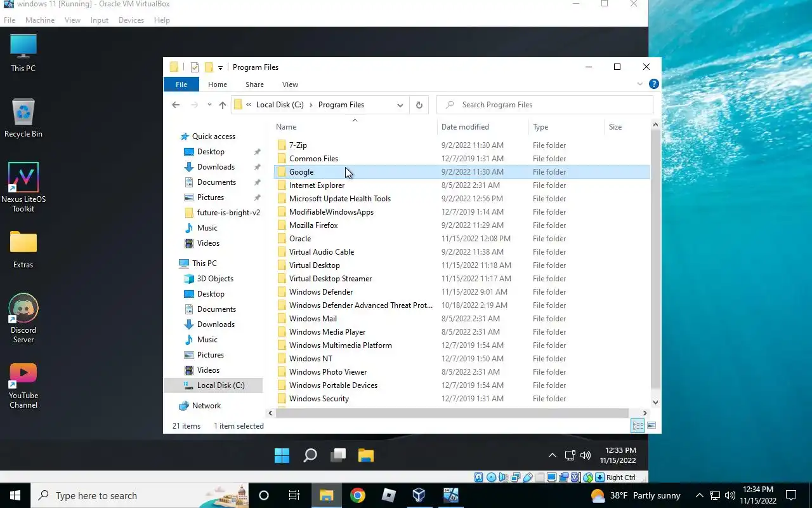Open Recent locations dropdown arrow
The height and width of the screenshot is (508, 812).
tap(209, 105)
